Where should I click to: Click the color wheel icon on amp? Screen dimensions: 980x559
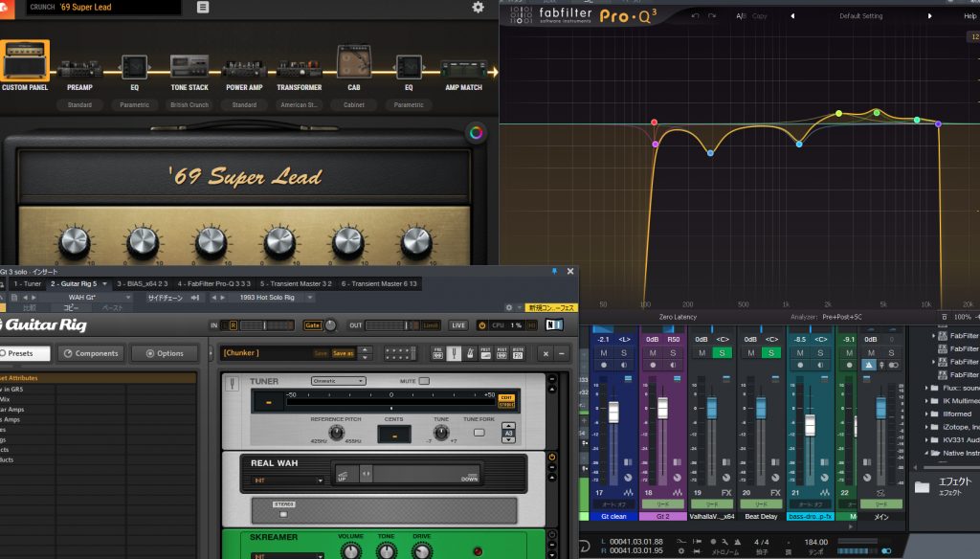[x=475, y=133]
